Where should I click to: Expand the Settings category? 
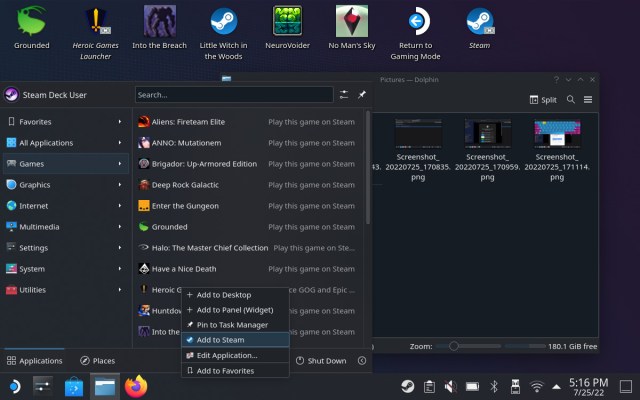(66, 248)
